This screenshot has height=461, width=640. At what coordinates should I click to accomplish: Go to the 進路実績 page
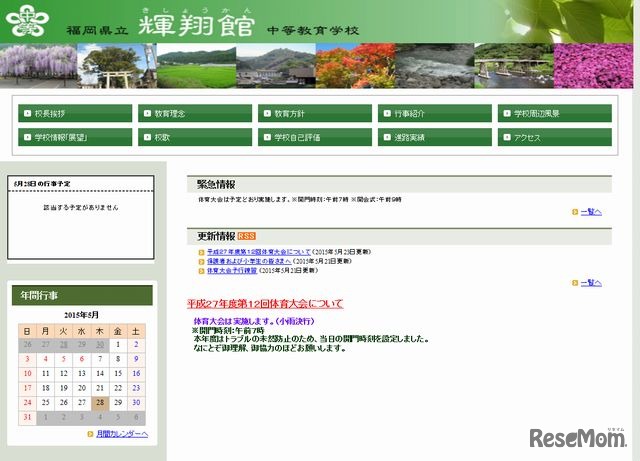[435, 137]
